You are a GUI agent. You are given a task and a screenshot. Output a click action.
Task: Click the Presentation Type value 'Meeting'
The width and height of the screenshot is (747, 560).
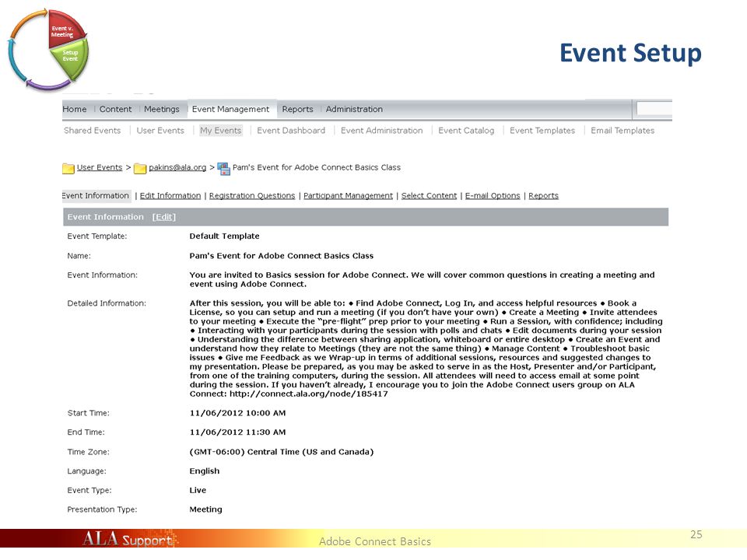[205, 509]
